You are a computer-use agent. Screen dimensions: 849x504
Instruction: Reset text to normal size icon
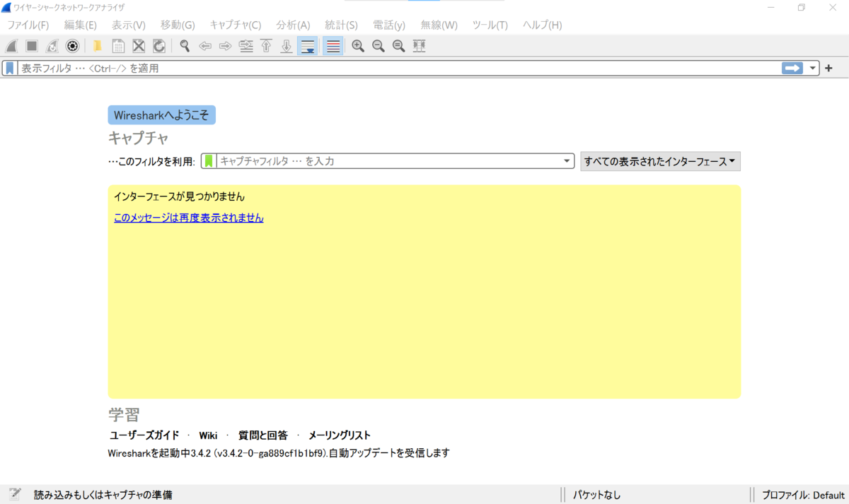click(399, 46)
